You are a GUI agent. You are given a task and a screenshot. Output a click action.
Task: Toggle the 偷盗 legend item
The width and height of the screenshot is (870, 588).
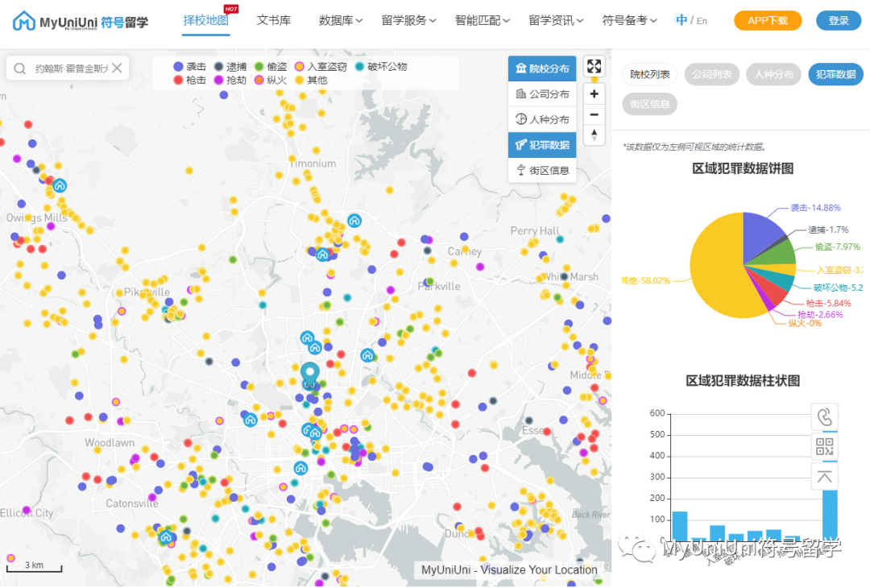271,67
